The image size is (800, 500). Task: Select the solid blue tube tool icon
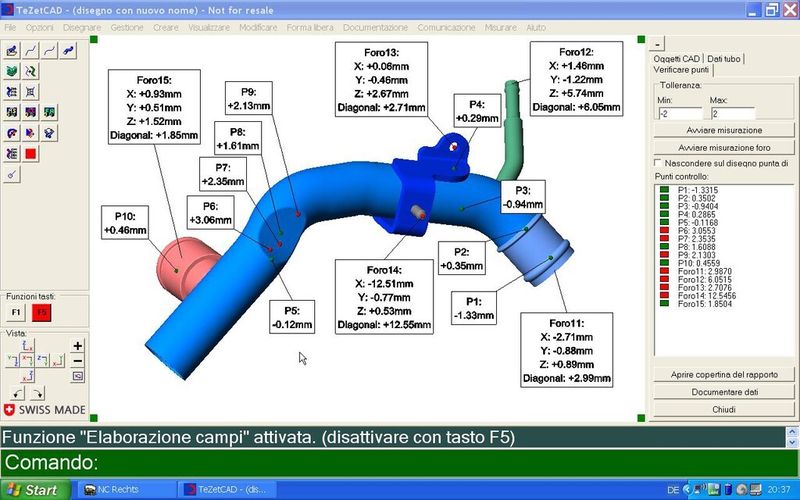68,51
